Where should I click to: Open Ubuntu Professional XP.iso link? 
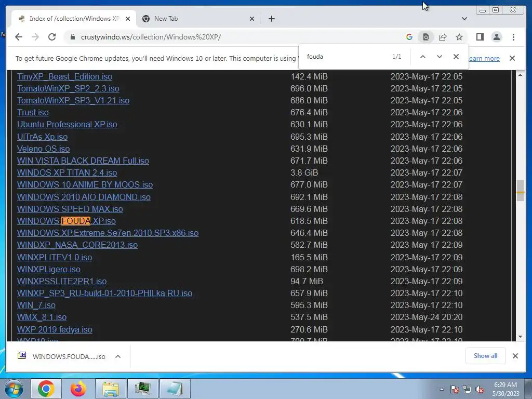pos(67,124)
